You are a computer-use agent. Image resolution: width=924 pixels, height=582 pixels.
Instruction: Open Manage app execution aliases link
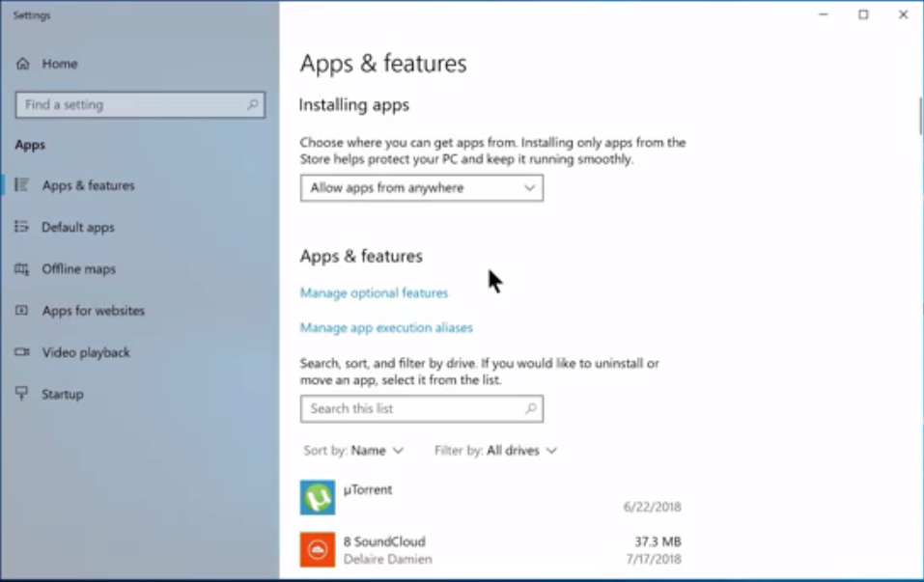tap(386, 327)
